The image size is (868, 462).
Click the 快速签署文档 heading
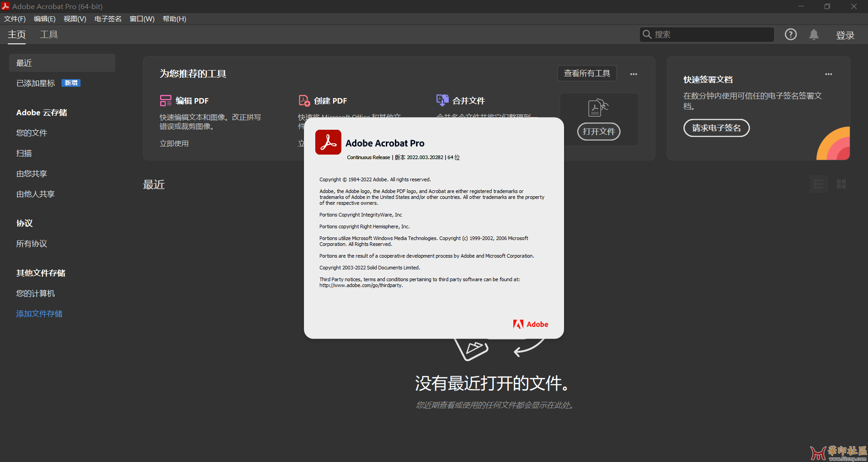[x=708, y=80]
